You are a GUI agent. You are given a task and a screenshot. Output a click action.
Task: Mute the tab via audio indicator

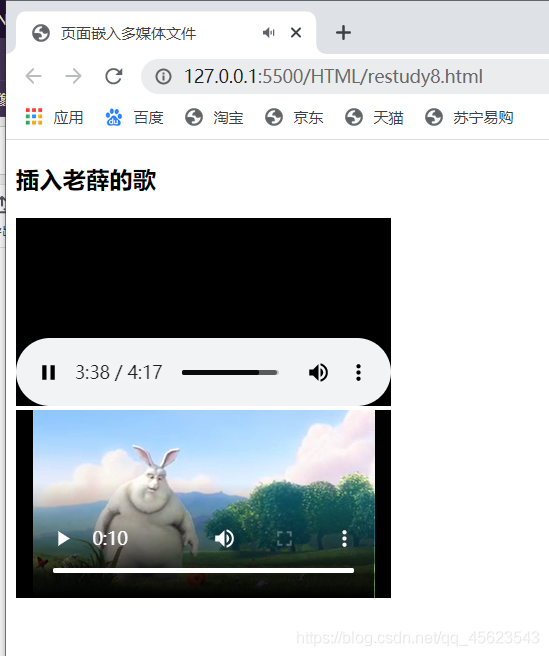click(269, 32)
